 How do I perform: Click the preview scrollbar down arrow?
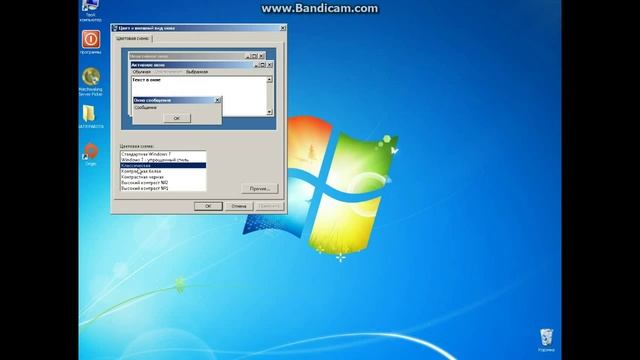[269, 112]
